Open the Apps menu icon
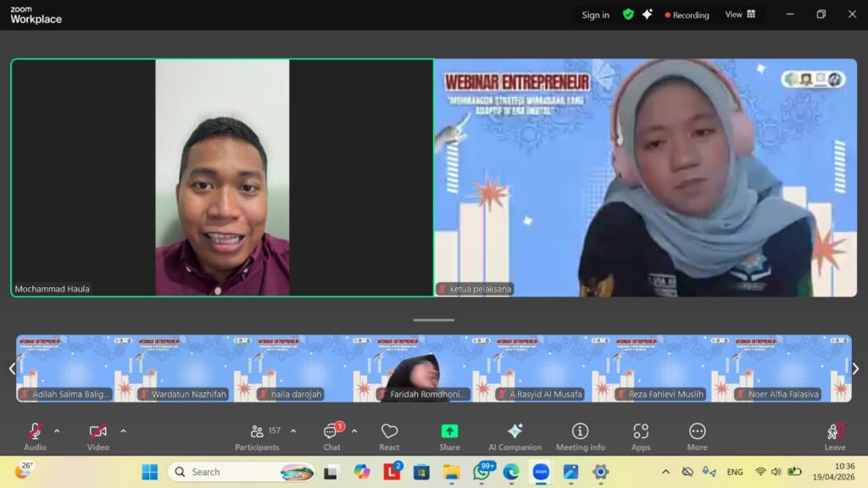 (641, 432)
